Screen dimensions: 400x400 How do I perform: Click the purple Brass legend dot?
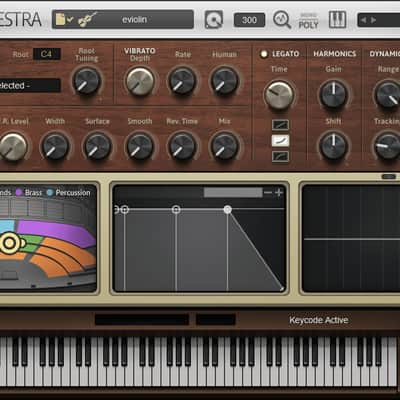pyautogui.click(x=19, y=193)
